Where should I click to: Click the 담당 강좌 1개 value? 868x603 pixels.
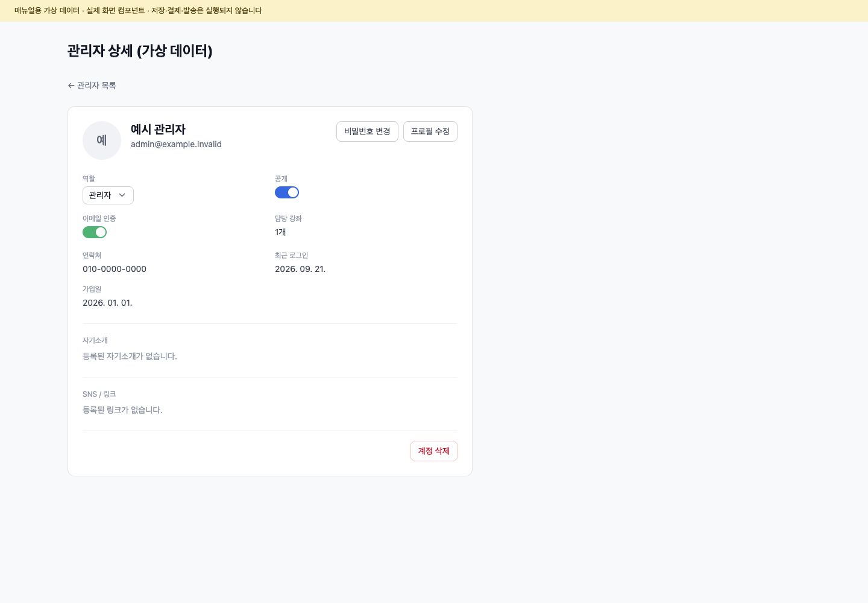click(280, 232)
